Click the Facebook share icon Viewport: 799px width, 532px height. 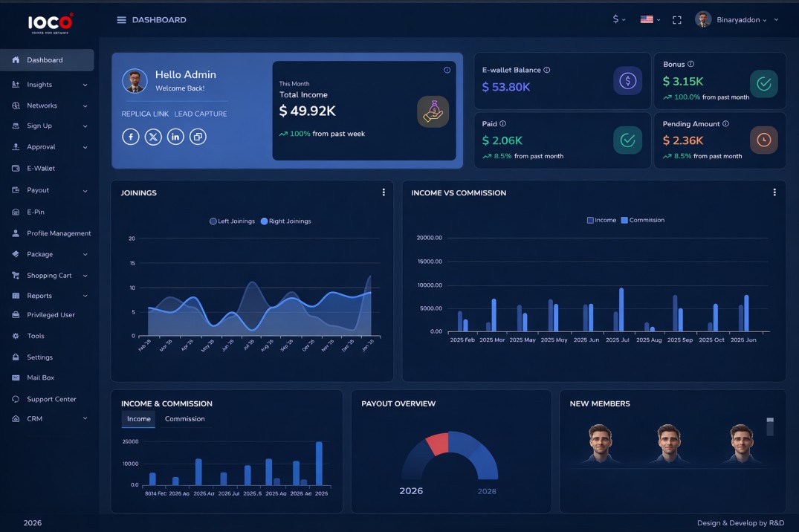point(131,136)
